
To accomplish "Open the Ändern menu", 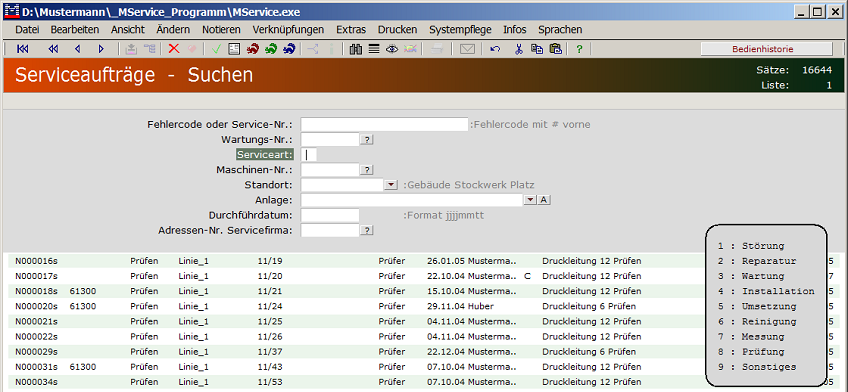I will (x=173, y=30).
